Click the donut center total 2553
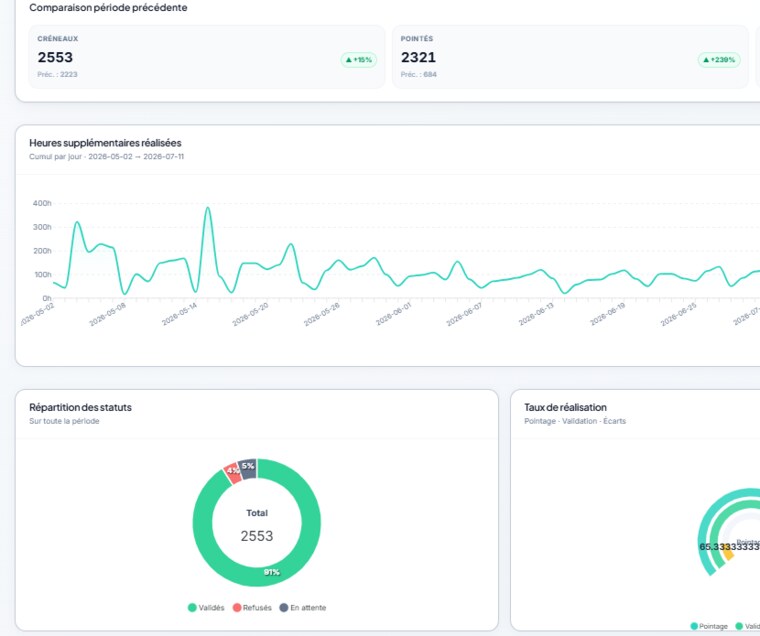 click(x=257, y=536)
